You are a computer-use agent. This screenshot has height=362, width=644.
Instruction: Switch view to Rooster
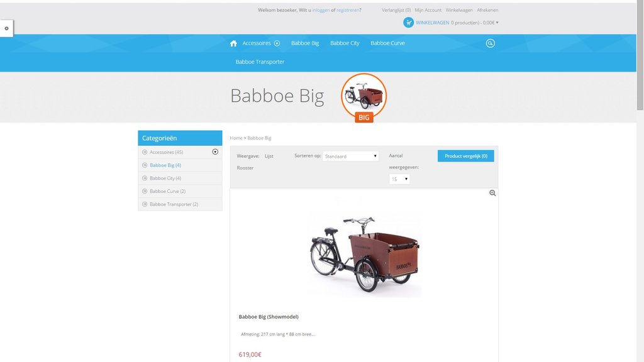245,168
